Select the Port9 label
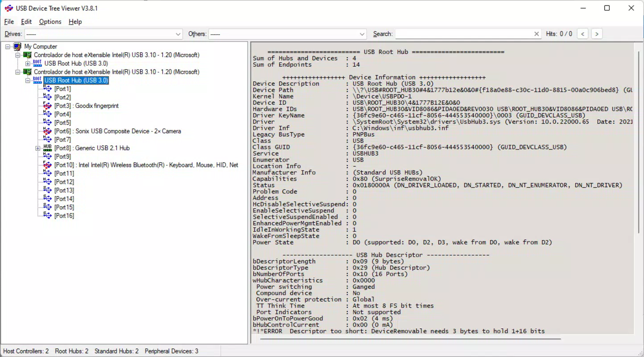 [62, 157]
